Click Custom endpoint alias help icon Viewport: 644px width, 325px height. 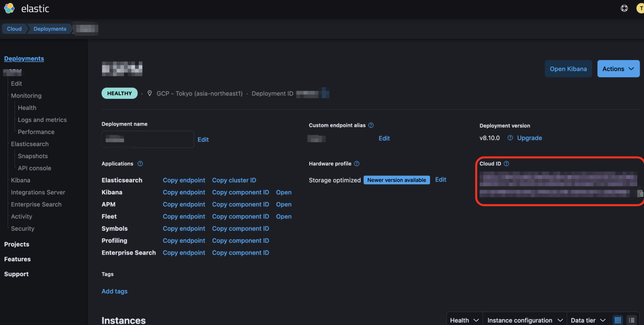pos(371,125)
